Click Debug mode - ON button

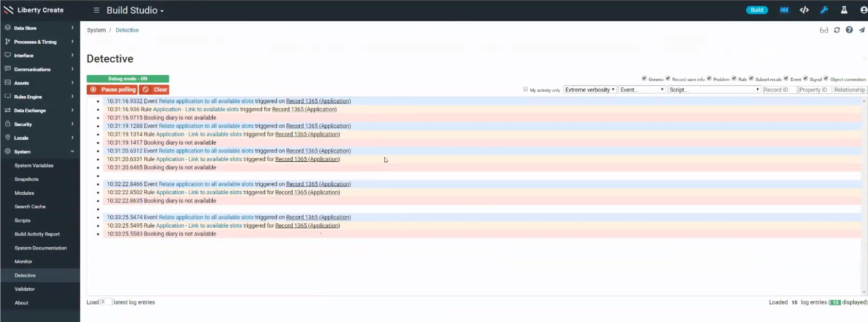(128, 79)
